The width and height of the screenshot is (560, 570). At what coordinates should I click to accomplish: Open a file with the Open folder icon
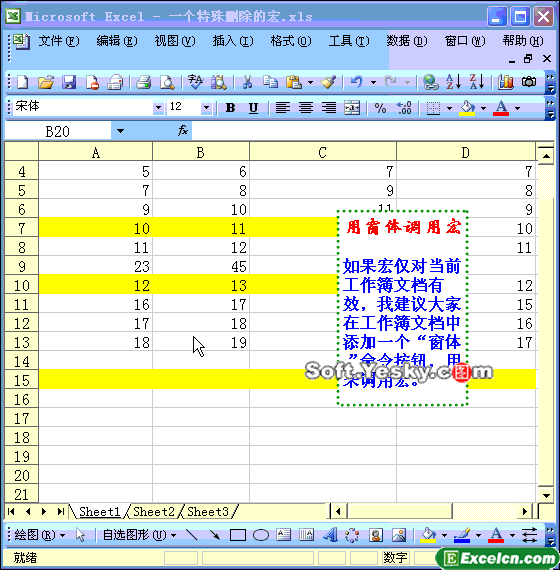point(46,82)
